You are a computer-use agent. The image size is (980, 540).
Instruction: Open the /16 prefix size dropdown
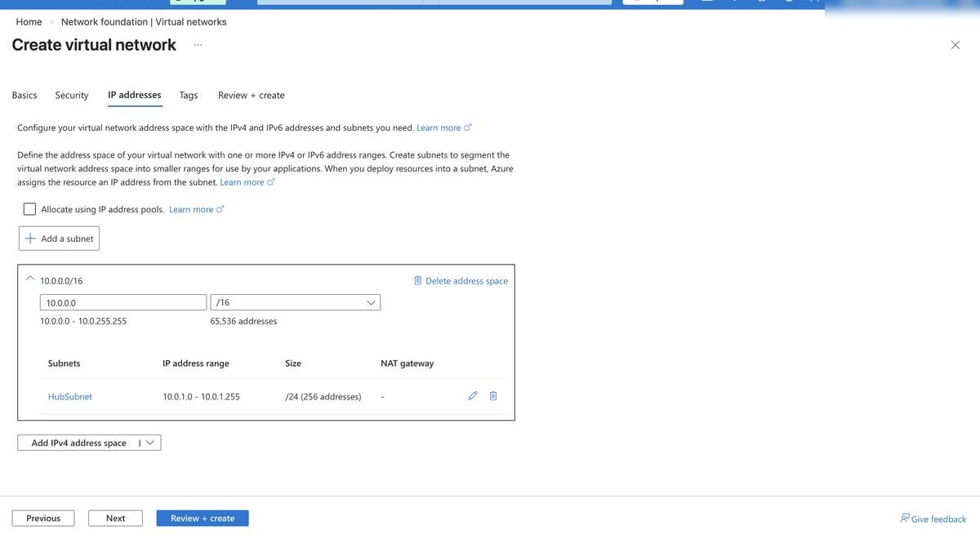(x=295, y=302)
